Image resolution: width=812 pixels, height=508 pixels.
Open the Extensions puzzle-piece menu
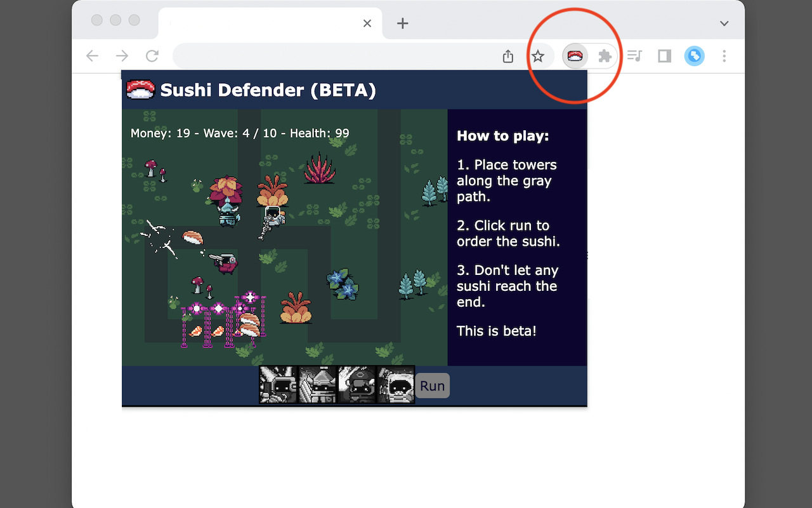point(604,56)
